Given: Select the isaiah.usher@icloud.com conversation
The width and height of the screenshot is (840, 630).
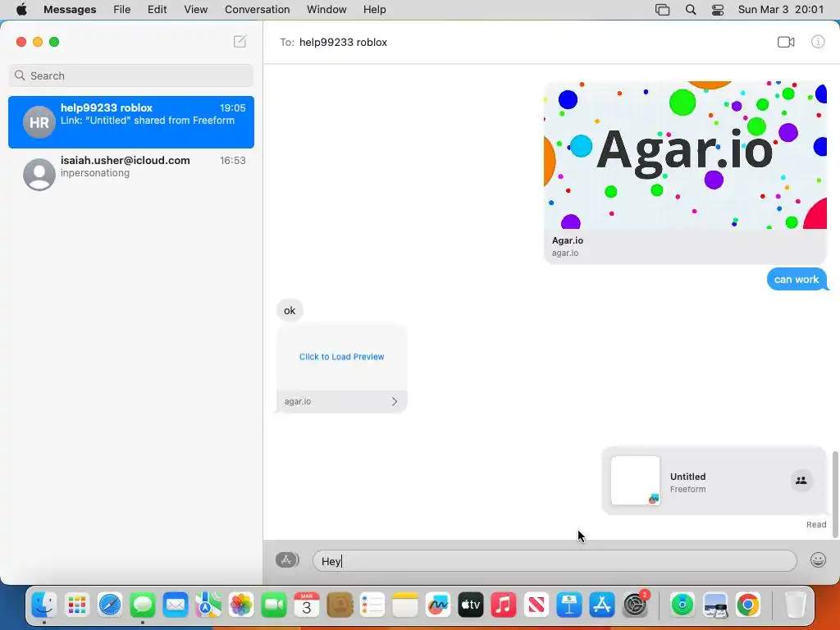Looking at the screenshot, I should (131, 175).
